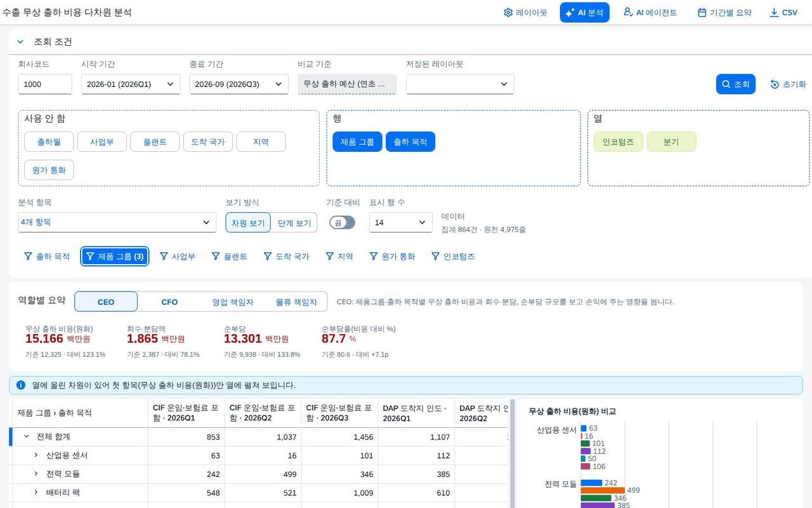Reset conditions with 초기화

[788, 84]
